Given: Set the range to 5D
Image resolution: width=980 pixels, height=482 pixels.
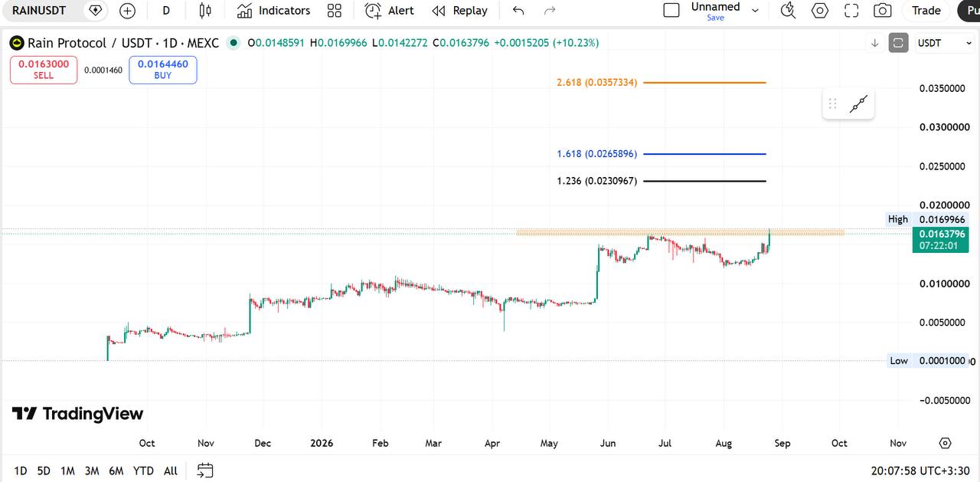Looking at the screenshot, I should 44,471.
